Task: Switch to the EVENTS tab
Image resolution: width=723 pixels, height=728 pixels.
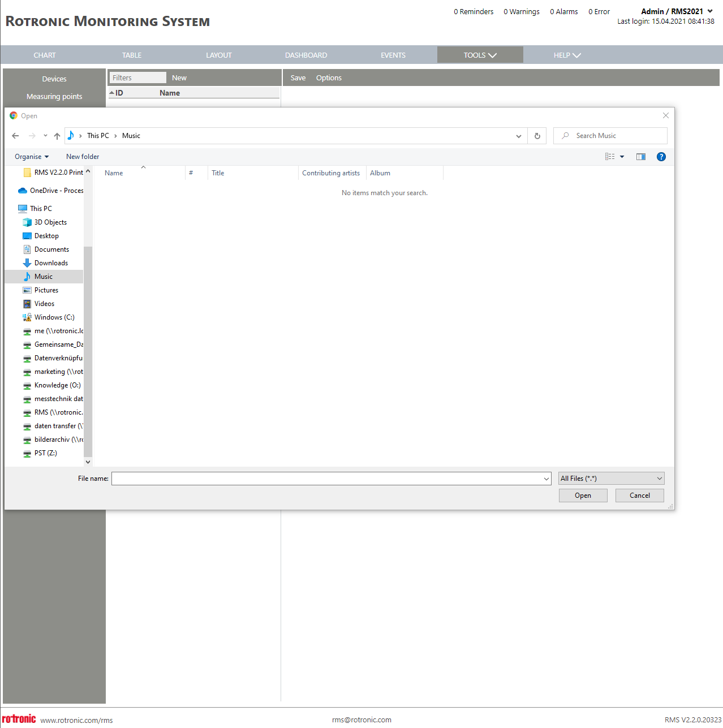Action: [x=393, y=55]
